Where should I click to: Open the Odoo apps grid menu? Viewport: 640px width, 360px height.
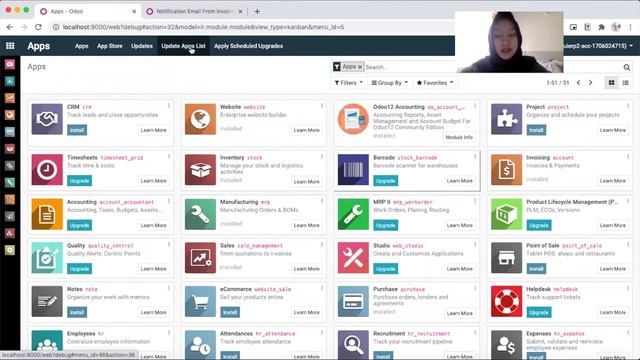pos(10,46)
